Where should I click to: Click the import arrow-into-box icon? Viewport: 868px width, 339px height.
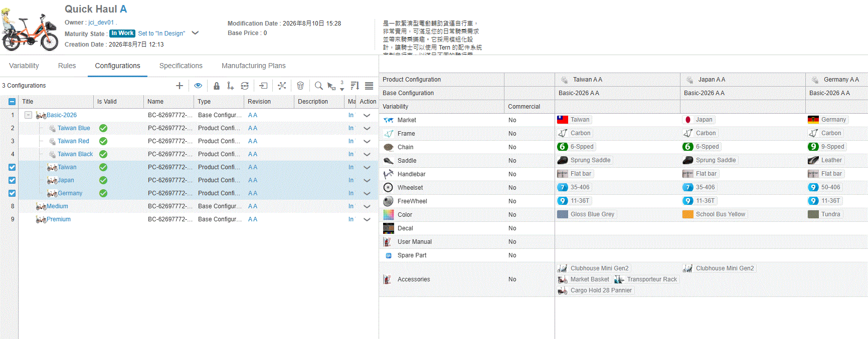[x=264, y=86]
